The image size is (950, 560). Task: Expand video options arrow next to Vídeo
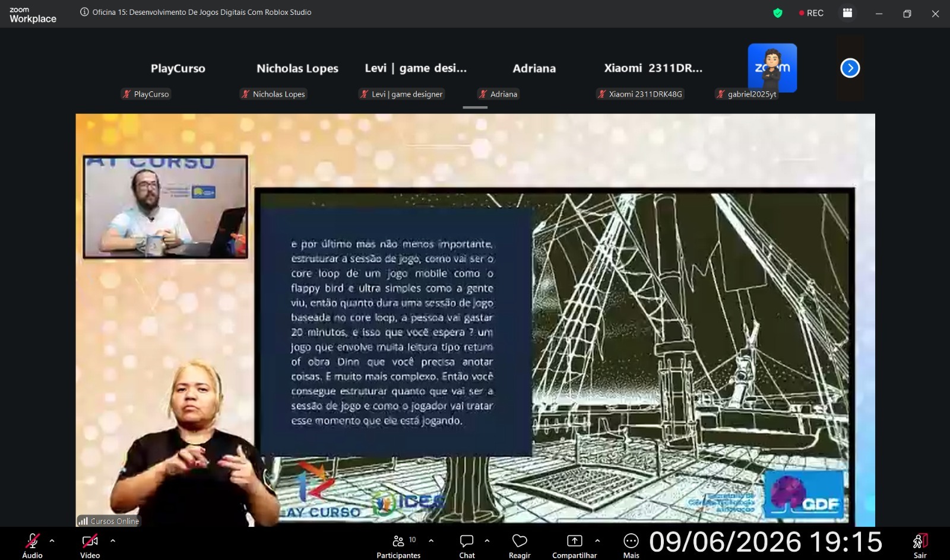(113, 540)
